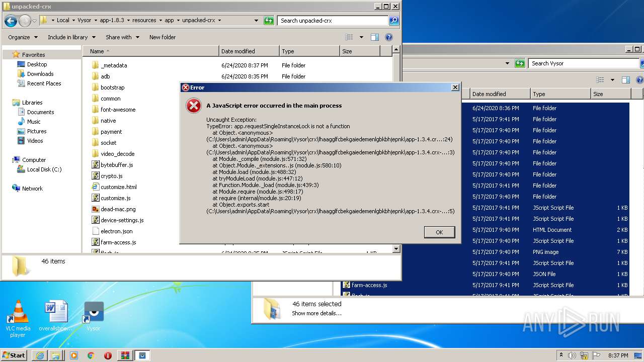
Task: Open Downloads in the navigation pane
Action: 40,74
